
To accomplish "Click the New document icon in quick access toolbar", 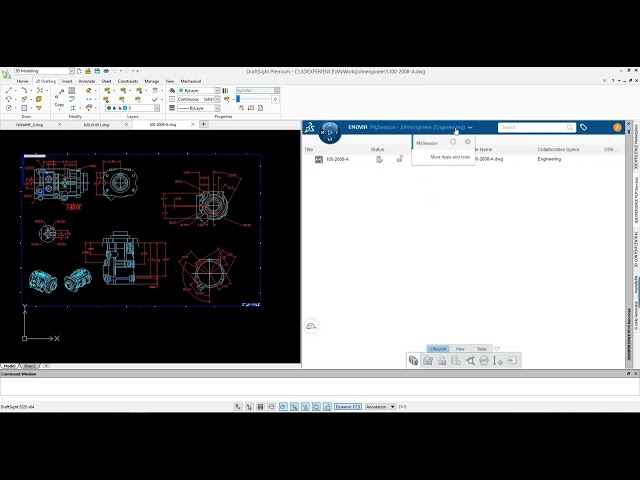I will pos(79,71).
